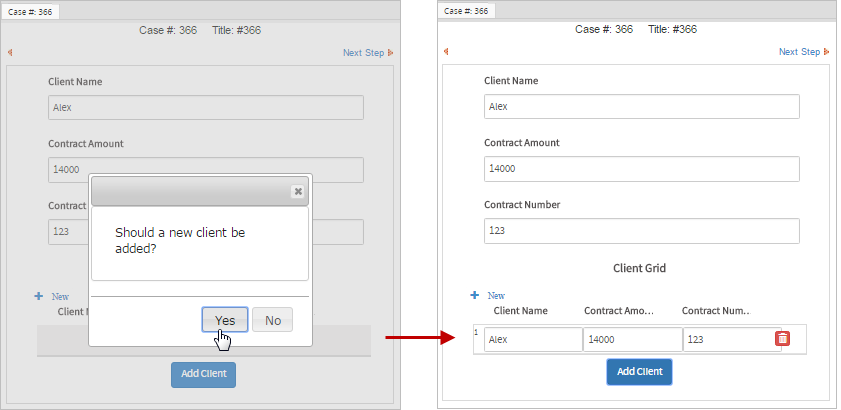Select the Case #: 366 tab in the right panel
The width and height of the screenshot is (841, 410).
pos(466,11)
